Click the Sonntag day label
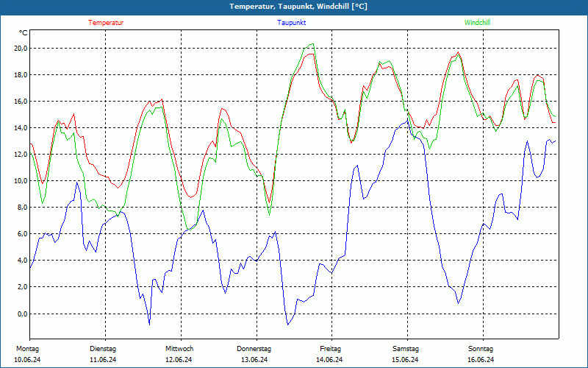This screenshot has width=588, height=368. pos(481,349)
